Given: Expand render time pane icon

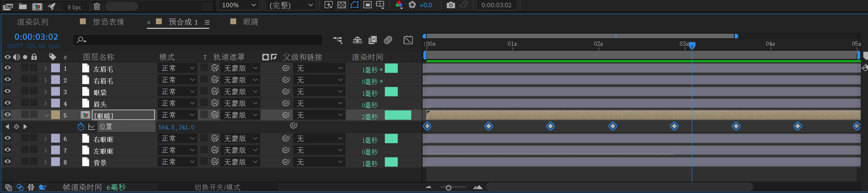Looking at the screenshot, I should [42, 188].
